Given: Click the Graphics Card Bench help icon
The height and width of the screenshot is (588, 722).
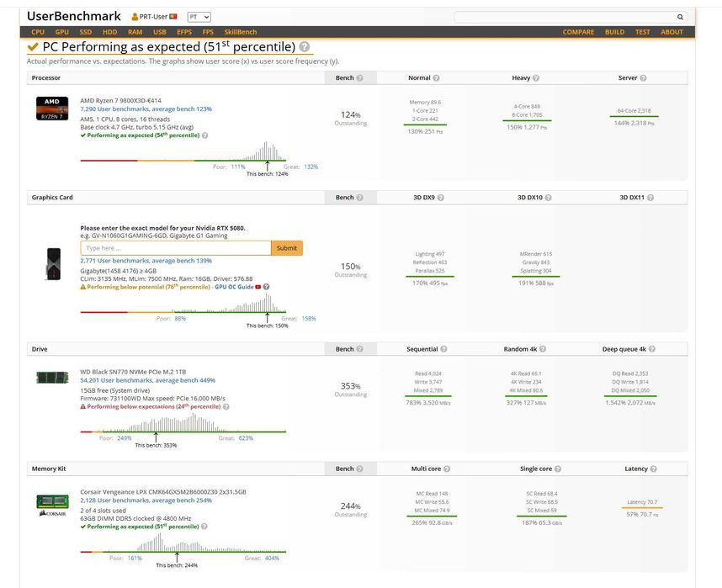Looking at the screenshot, I should pos(359,198).
